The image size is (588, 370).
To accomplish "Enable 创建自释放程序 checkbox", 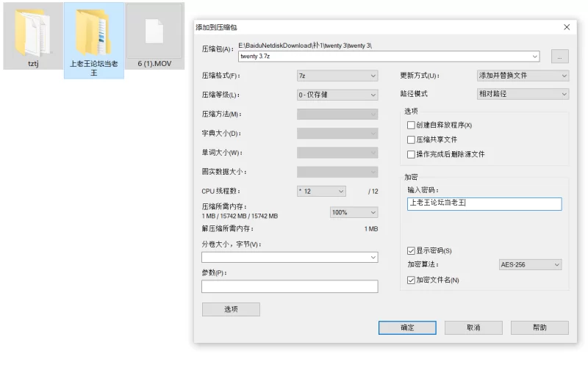I will click(x=411, y=126).
